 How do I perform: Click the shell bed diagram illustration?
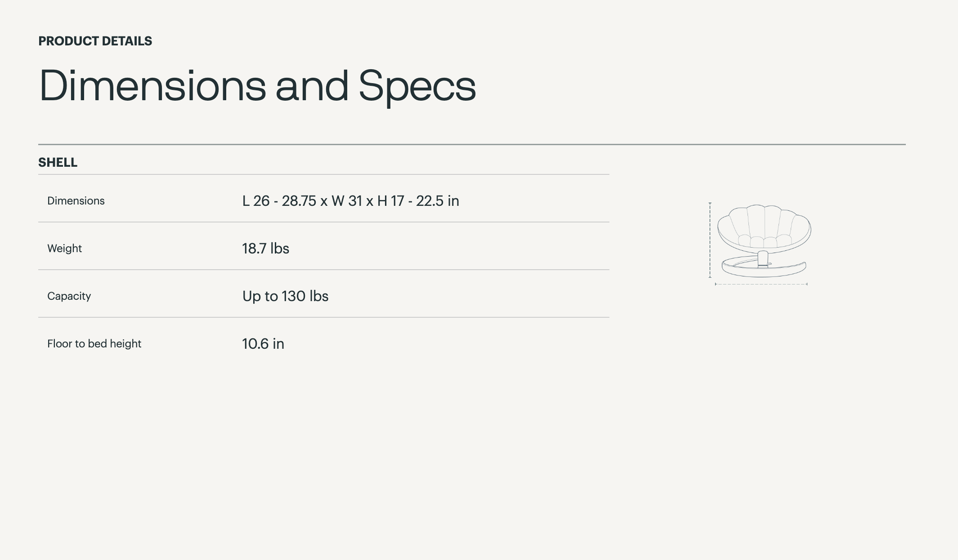point(763,241)
